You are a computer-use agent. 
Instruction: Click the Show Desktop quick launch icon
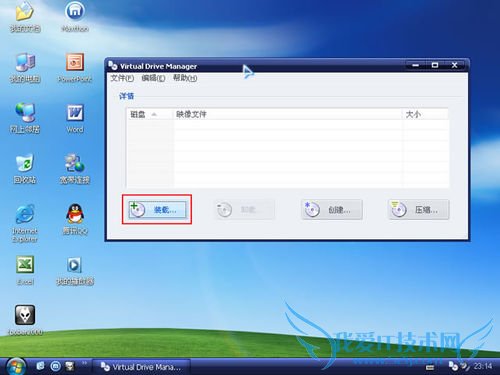40,366
